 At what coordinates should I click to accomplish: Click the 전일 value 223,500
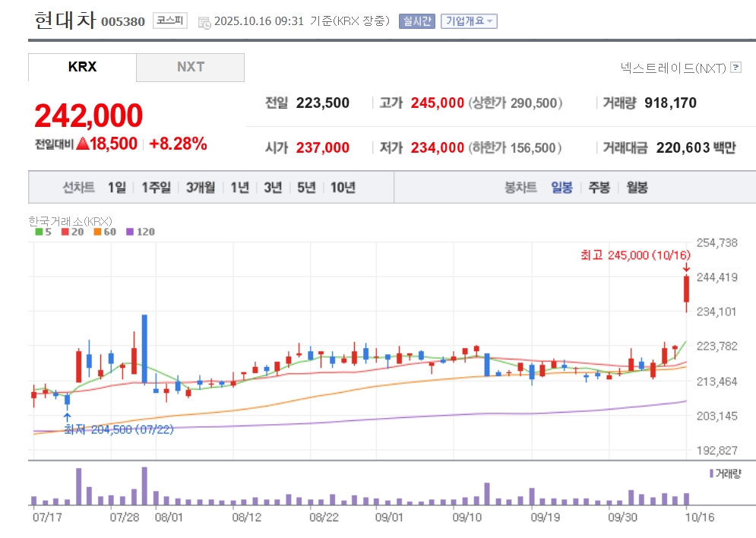tap(323, 103)
